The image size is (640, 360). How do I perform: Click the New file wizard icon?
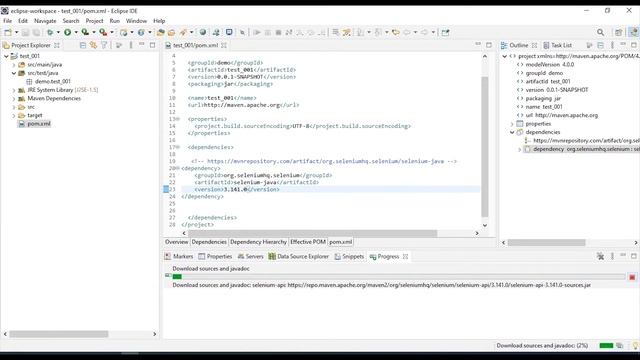[8, 32]
